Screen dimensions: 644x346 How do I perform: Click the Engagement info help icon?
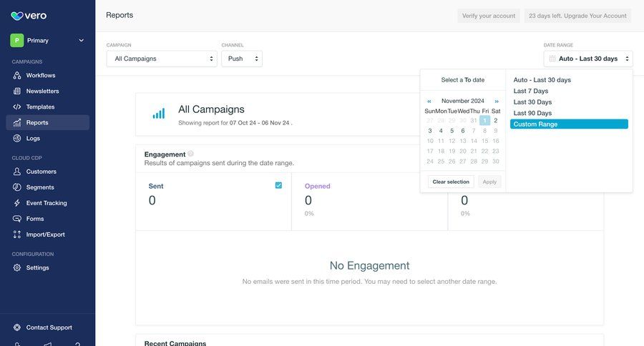[190, 154]
